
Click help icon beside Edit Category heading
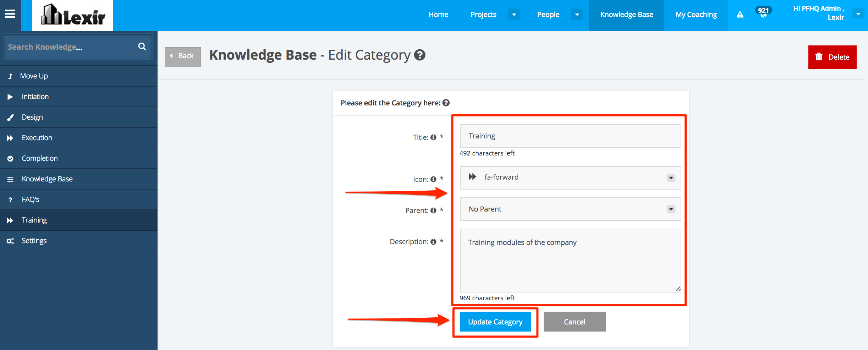[420, 55]
